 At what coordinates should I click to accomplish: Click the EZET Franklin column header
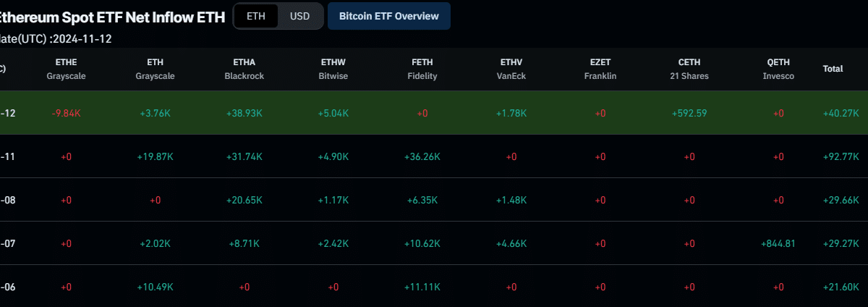pyautogui.click(x=600, y=69)
